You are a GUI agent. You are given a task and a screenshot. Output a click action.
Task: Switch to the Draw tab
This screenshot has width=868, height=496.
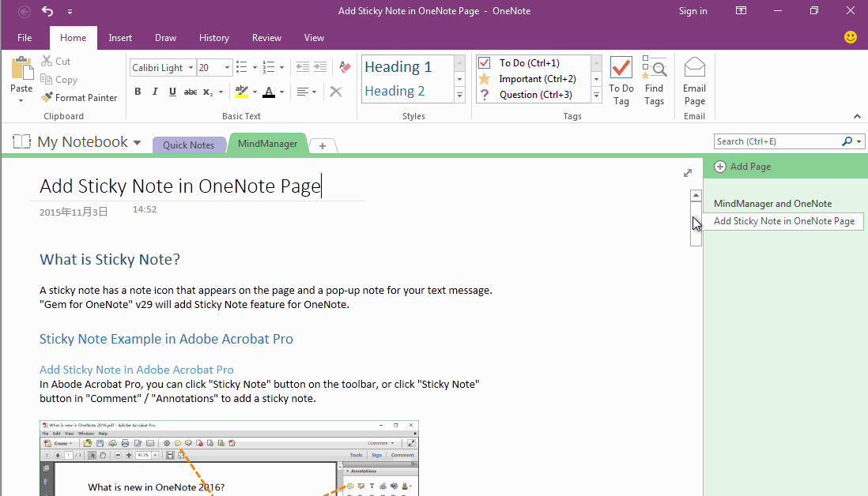(x=165, y=37)
